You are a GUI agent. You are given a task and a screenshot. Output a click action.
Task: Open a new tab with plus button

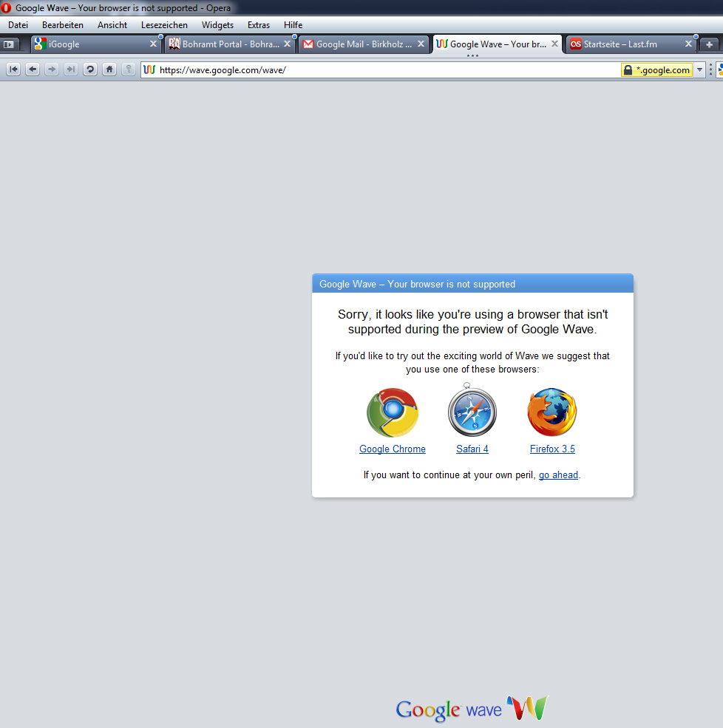[710, 44]
